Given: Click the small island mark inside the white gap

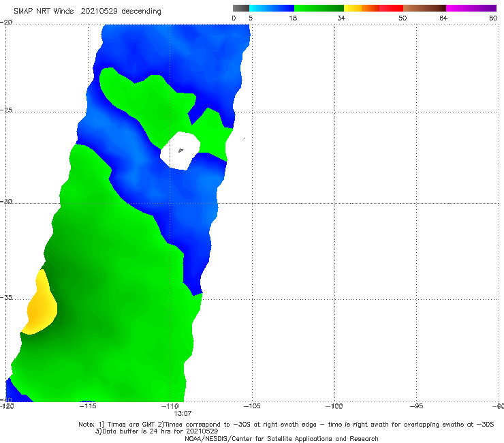Looking at the screenshot, I should pyautogui.click(x=180, y=150).
